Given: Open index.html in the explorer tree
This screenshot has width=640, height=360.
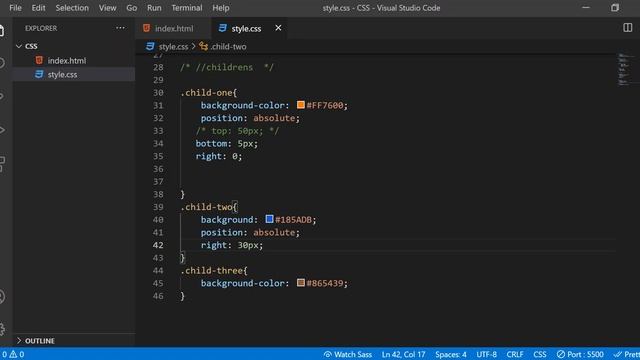Looking at the screenshot, I should tap(74, 60).
